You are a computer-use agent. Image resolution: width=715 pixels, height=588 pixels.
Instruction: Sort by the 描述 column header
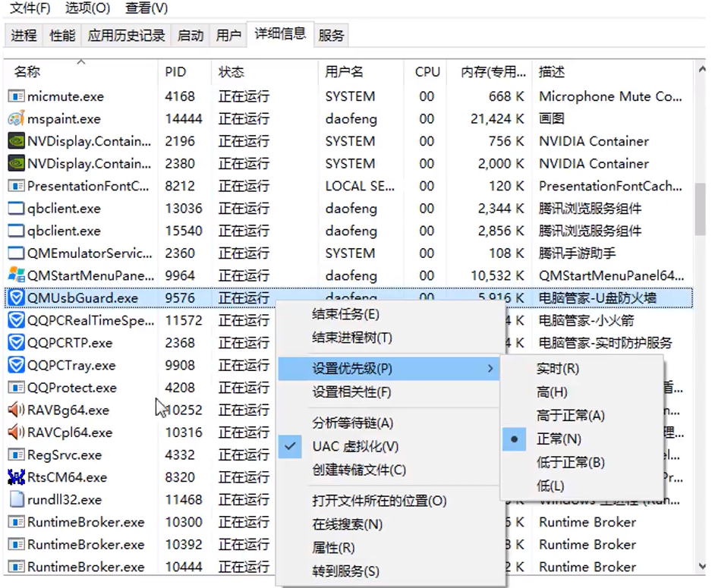612,71
